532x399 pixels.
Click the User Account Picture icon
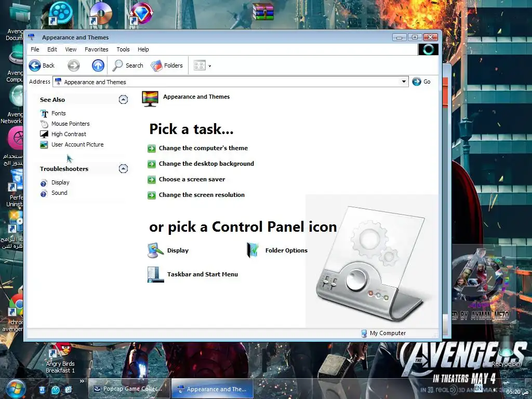44,144
